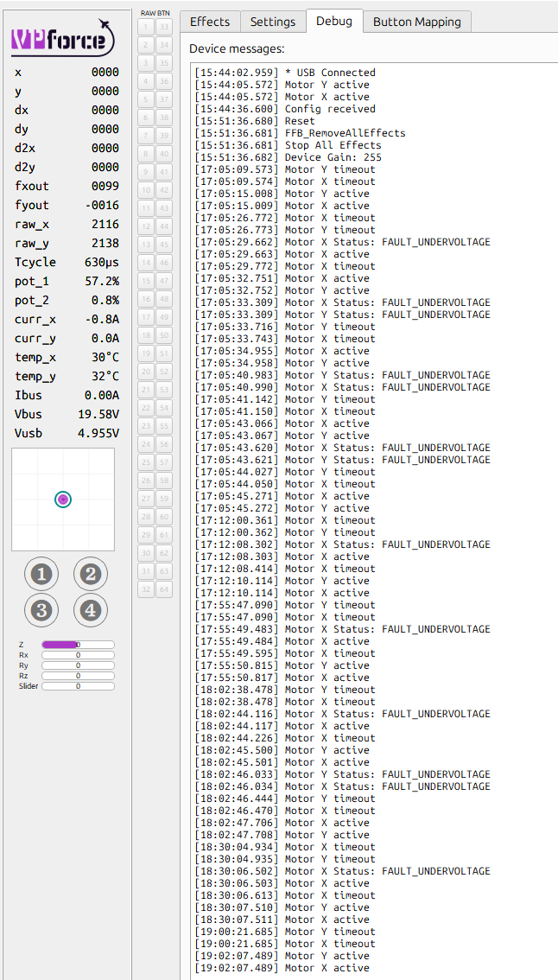Click raw button indicator 52
This screenshot has height=980, width=558.
pos(164,372)
